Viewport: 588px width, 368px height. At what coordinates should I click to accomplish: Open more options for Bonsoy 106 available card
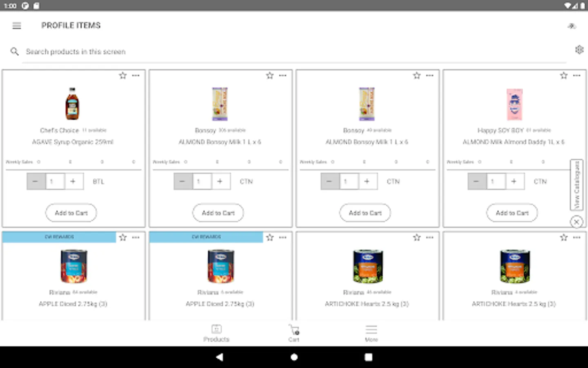tap(283, 75)
